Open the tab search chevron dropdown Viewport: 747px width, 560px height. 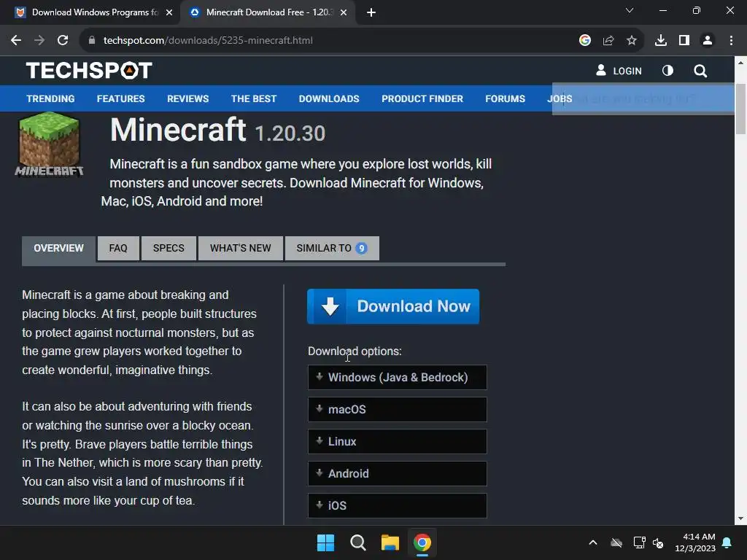tap(630, 10)
